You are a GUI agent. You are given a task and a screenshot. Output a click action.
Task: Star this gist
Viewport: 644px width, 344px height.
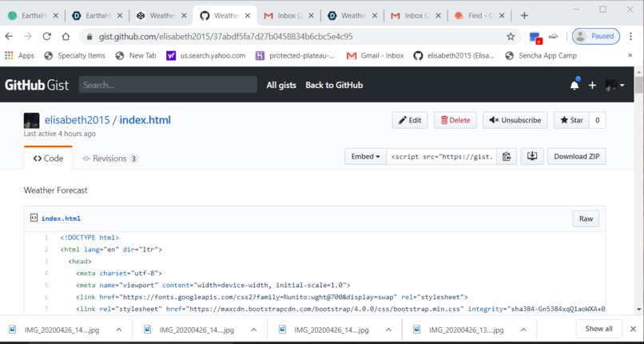571,120
